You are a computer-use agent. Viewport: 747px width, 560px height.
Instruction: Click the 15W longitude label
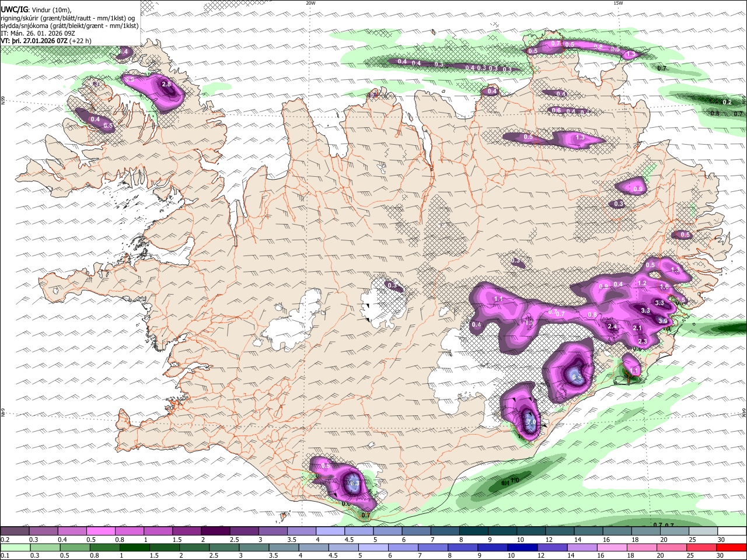[618, 3]
